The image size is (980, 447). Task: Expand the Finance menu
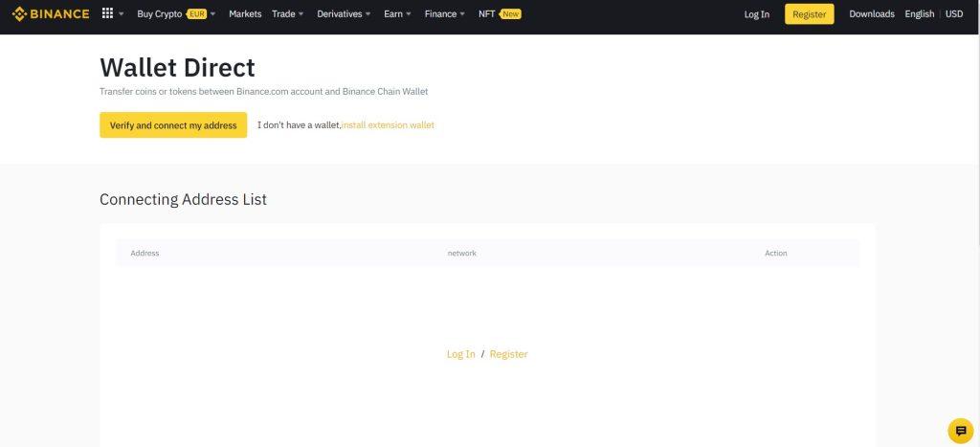444,13
